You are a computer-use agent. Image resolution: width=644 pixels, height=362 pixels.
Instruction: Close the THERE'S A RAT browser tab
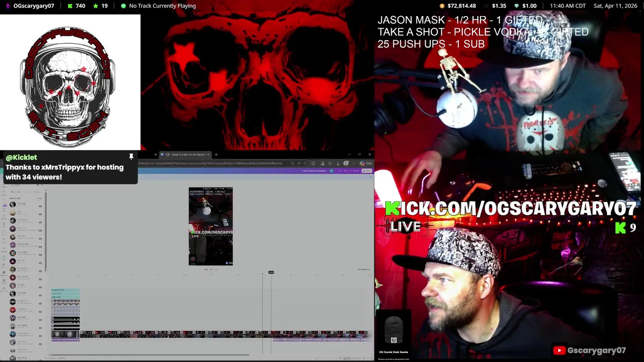(208, 154)
